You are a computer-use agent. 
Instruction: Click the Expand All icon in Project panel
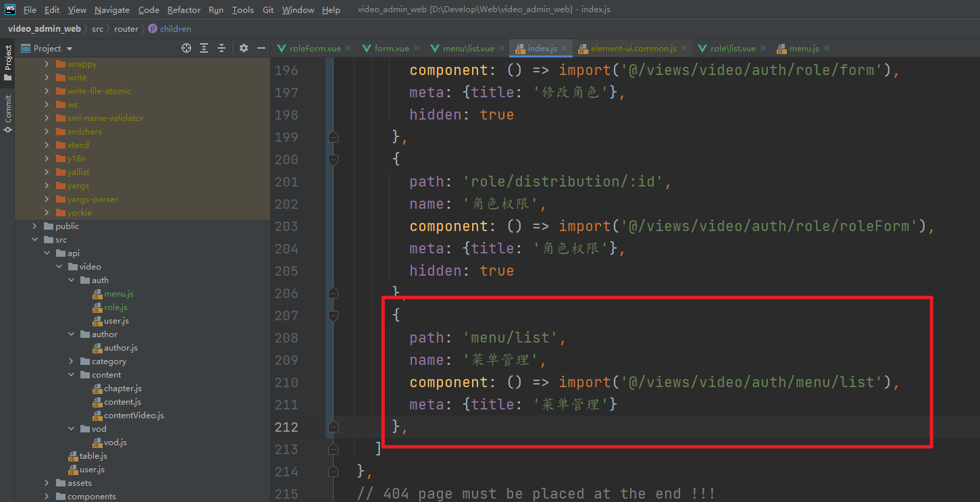(204, 48)
